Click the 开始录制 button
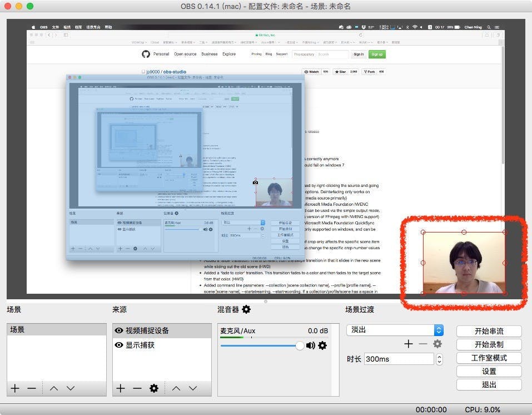 [489, 344]
